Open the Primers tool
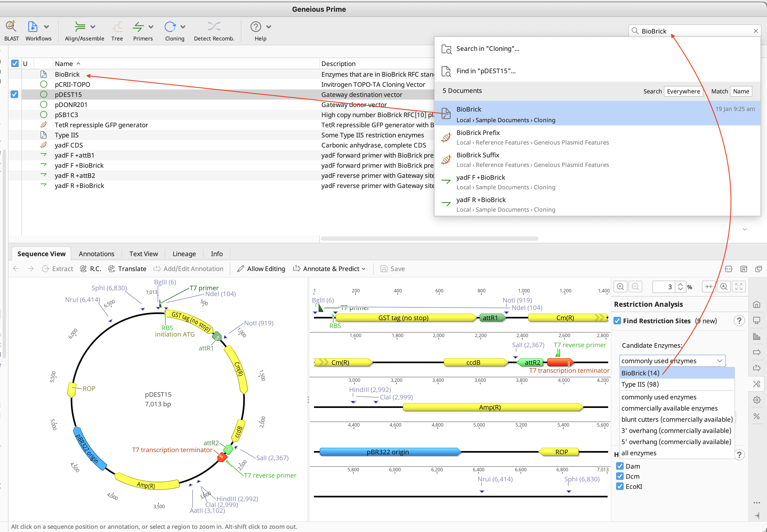The image size is (767, 532). (139, 27)
